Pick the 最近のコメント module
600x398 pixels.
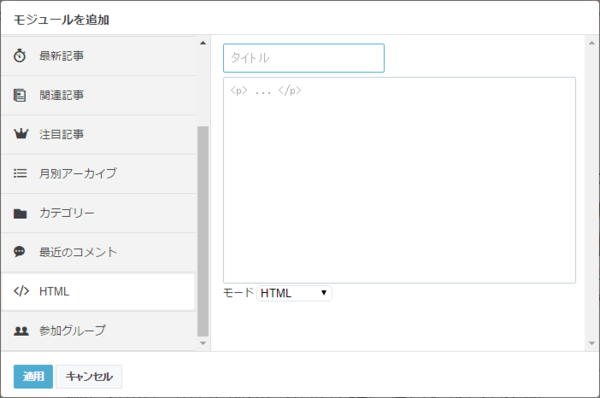98,252
